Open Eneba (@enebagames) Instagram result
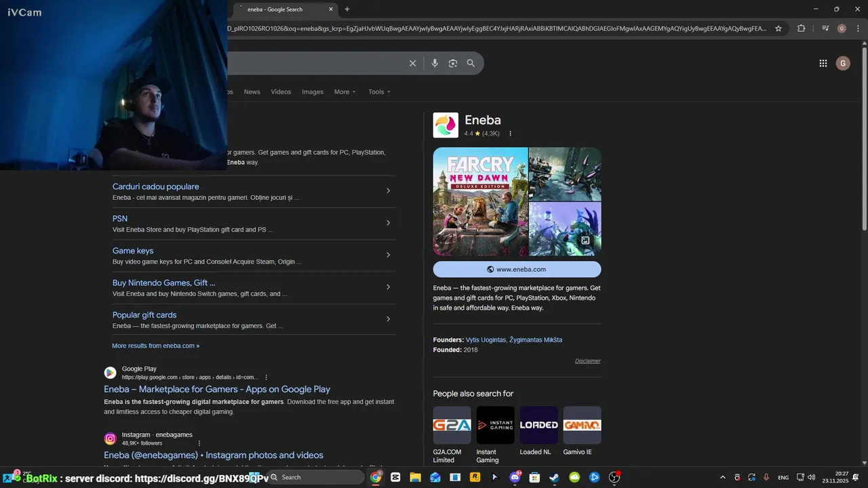868x488 pixels. coord(214,455)
